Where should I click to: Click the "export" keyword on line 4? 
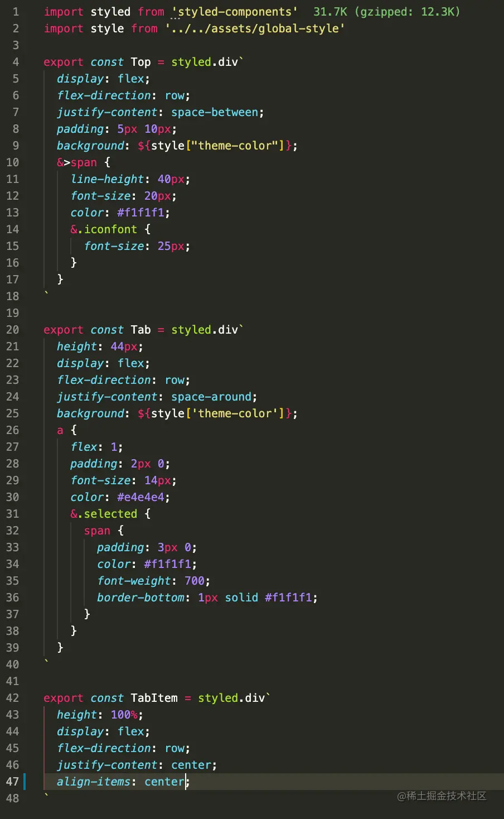[64, 62]
